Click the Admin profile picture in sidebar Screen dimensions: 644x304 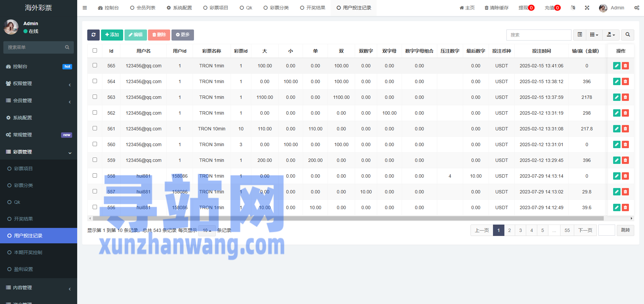[11, 27]
